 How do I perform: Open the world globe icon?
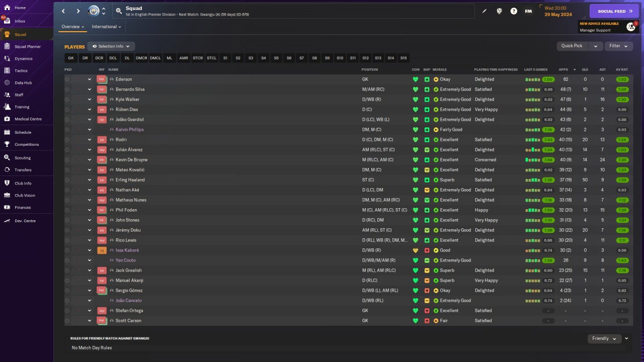point(499,11)
